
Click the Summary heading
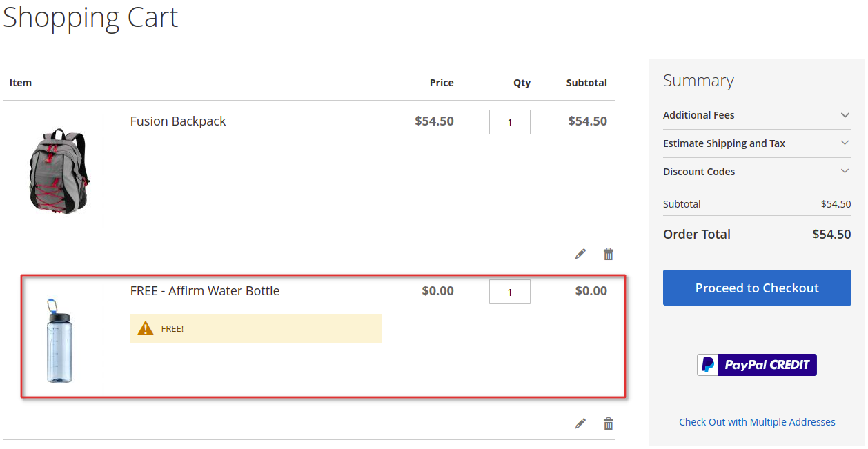tap(698, 81)
